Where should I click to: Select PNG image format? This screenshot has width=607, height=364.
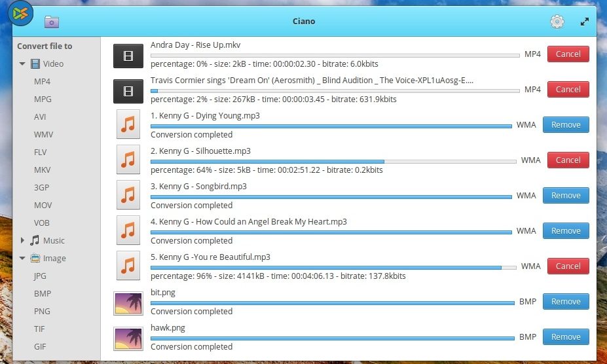[x=42, y=312]
